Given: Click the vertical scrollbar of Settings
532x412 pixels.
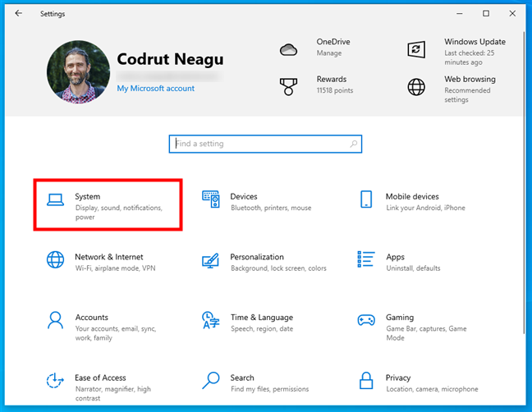Looking at the screenshot, I should coord(524,183).
